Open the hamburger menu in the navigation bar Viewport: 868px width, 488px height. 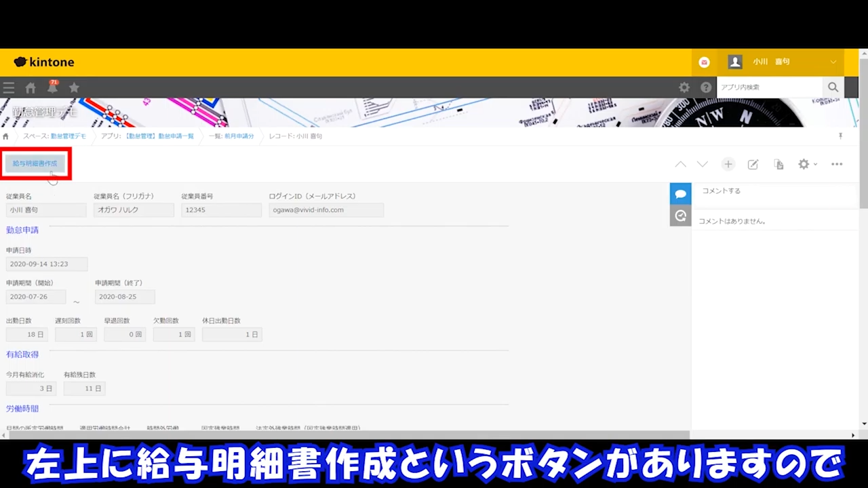pyautogui.click(x=9, y=87)
